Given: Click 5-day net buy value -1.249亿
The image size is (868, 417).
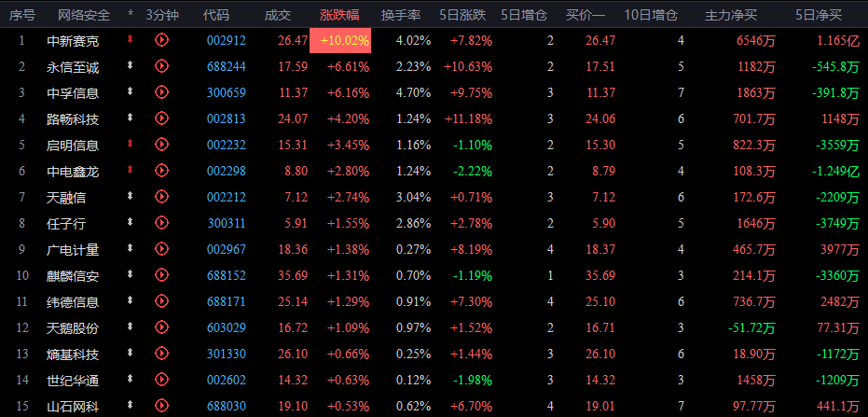Looking at the screenshot, I should pyautogui.click(x=836, y=171).
